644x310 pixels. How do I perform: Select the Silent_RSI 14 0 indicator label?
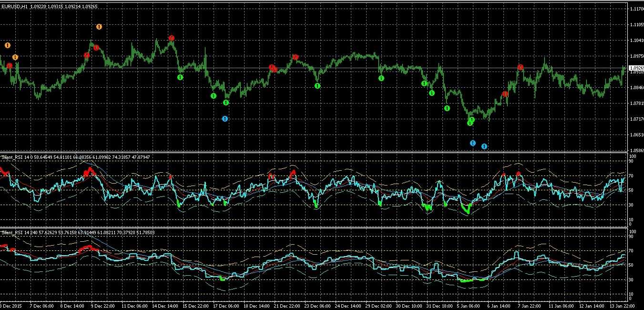click(x=19, y=157)
